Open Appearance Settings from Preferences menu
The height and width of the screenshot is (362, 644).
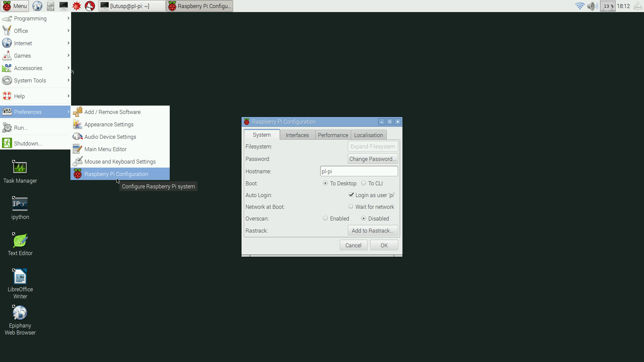[x=109, y=124]
